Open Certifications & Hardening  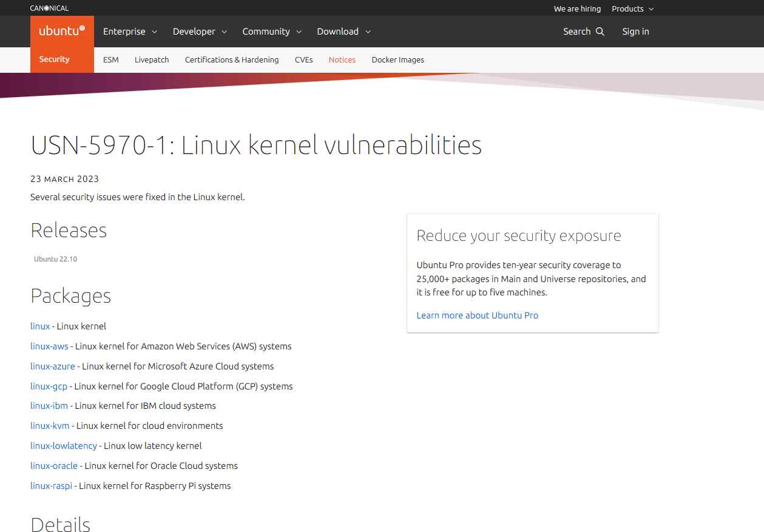232,59
